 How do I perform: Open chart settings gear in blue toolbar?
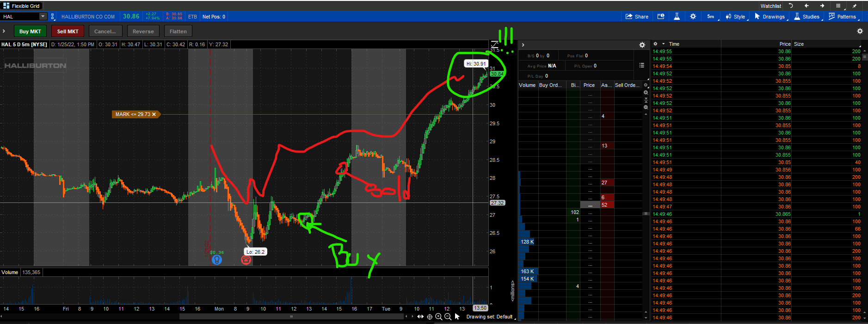[x=693, y=17]
